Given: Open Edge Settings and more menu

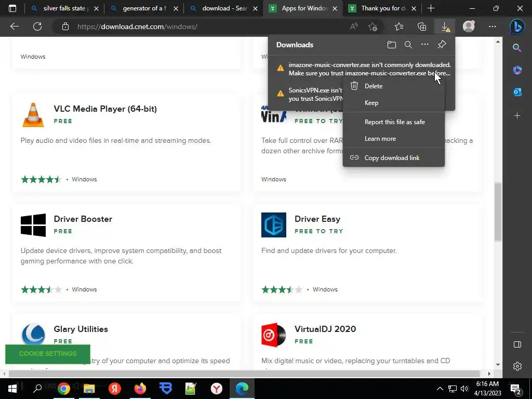Looking at the screenshot, I should [x=493, y=26].
